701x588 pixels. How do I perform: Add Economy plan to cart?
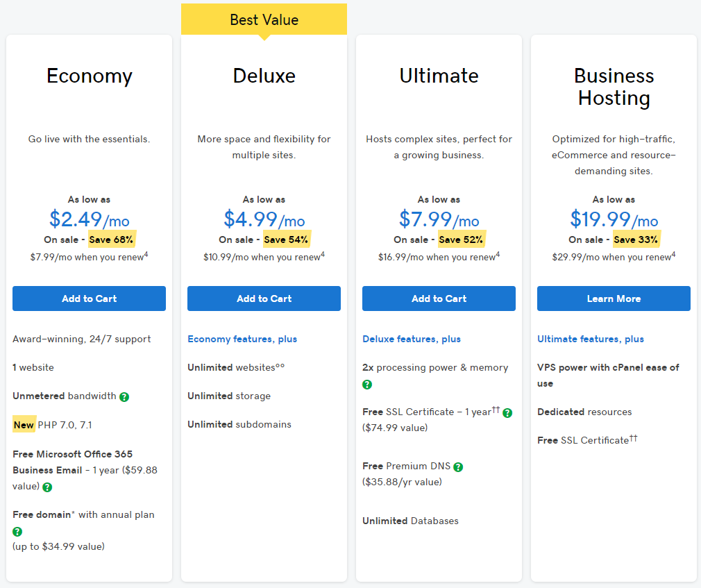(89, 299)
